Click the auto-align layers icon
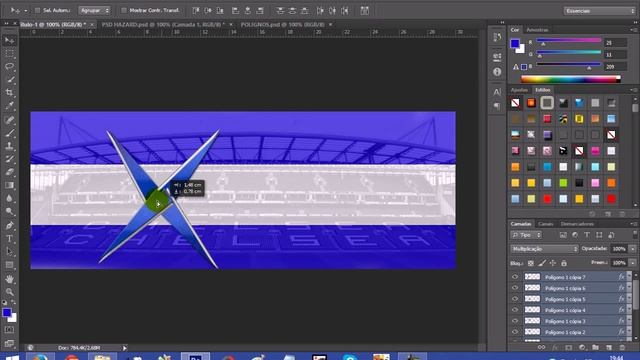 pyautogui.click(x=365, y=11)
